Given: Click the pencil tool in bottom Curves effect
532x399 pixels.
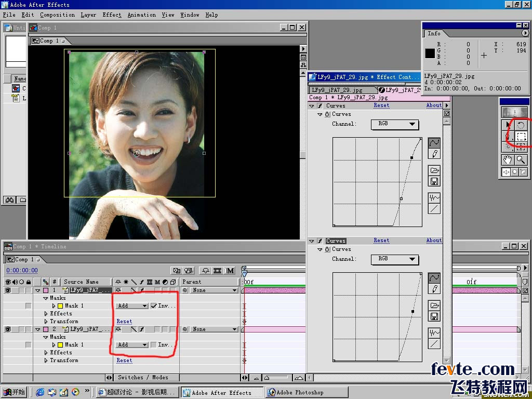Looking at the screenshot, I should coord(434,289).
